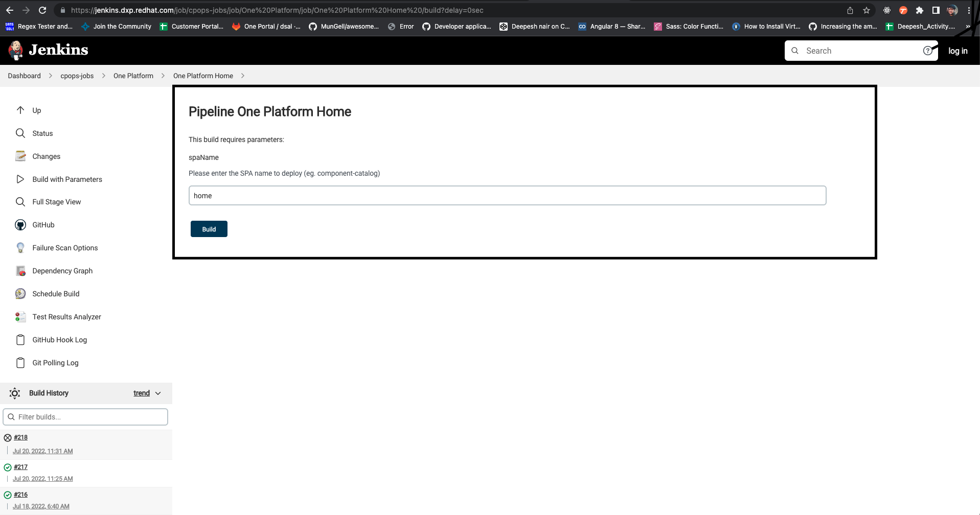980x515 pixels.
Task: Click the magnifier icon in Jenkins search
Action: (795, 51)
